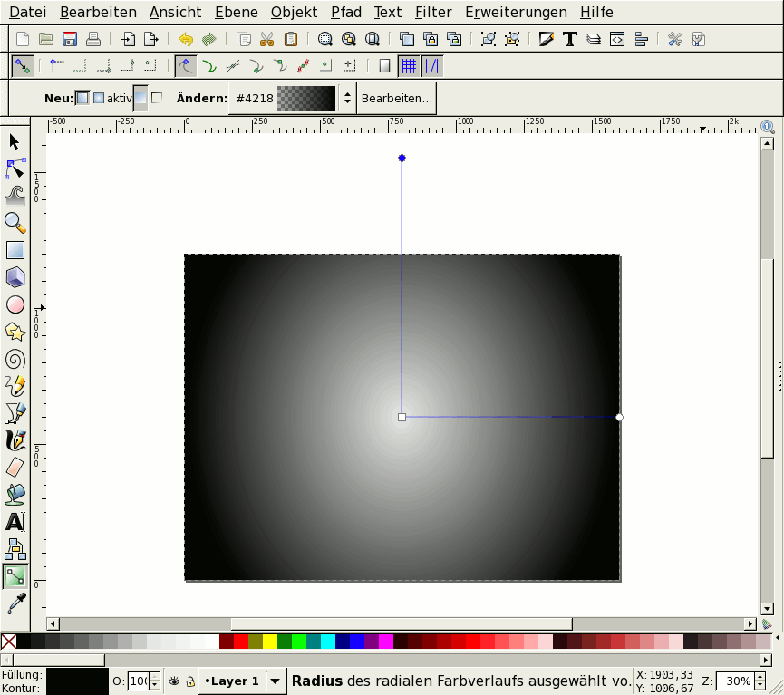The height and width of the screenshot is (695, 784).
Task: Toggle layer visibility eye icon
Action: pyautogui.click(x=174, y=681)
